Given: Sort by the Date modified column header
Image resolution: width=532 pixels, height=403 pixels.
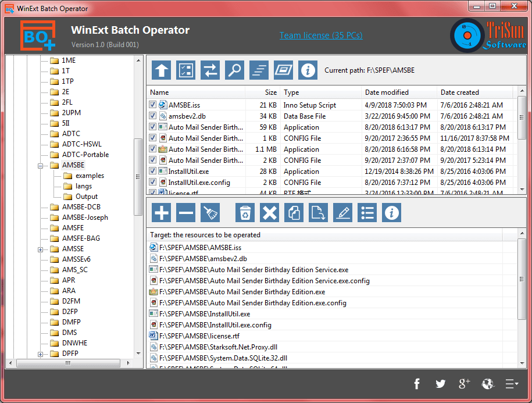Looking at the screenshot, I should [398, 92].
